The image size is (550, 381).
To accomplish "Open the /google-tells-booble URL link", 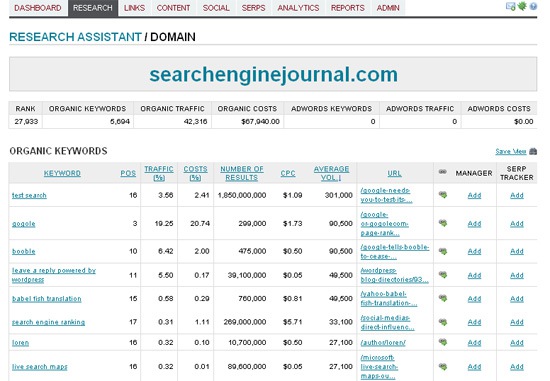I will [395, 252].
